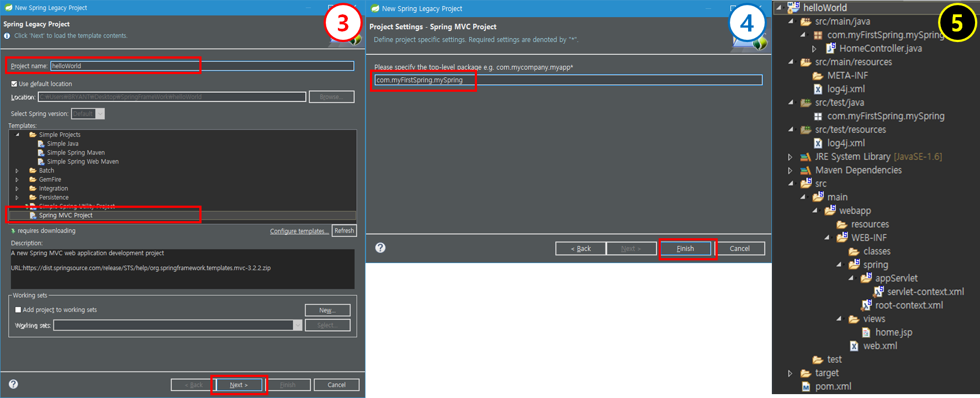Click the Integration folder icon
This screenshot has width=980, height=398.
(33, 188)
